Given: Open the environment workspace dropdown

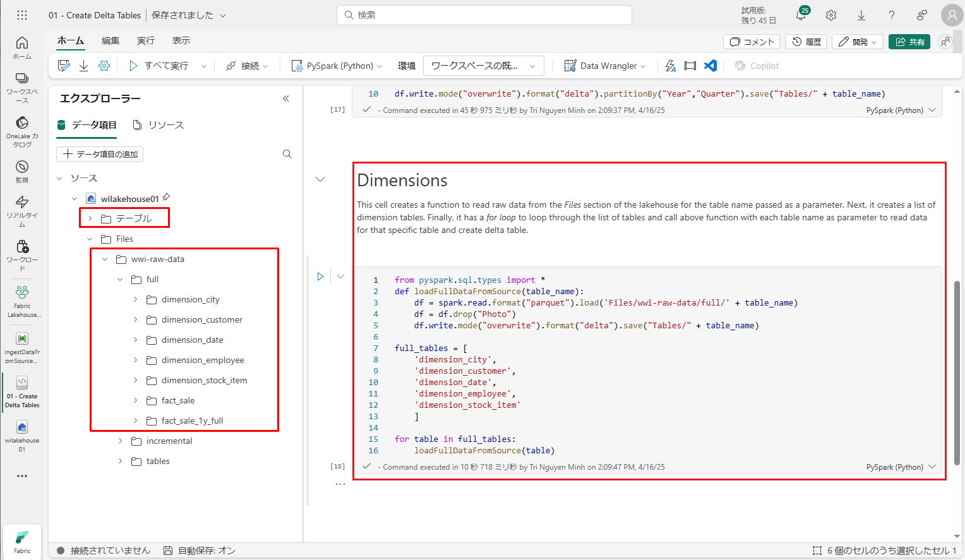Looking at the screenshot, I should point(483,66).
